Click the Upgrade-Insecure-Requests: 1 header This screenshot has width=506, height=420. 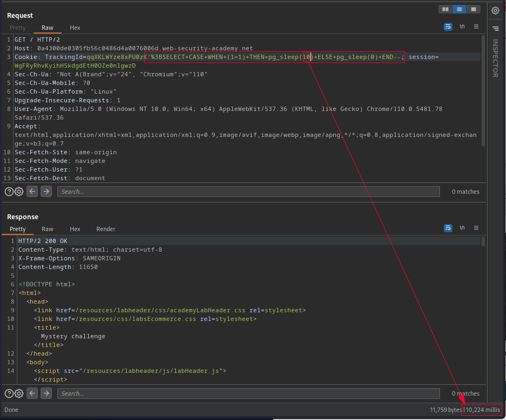68,101
